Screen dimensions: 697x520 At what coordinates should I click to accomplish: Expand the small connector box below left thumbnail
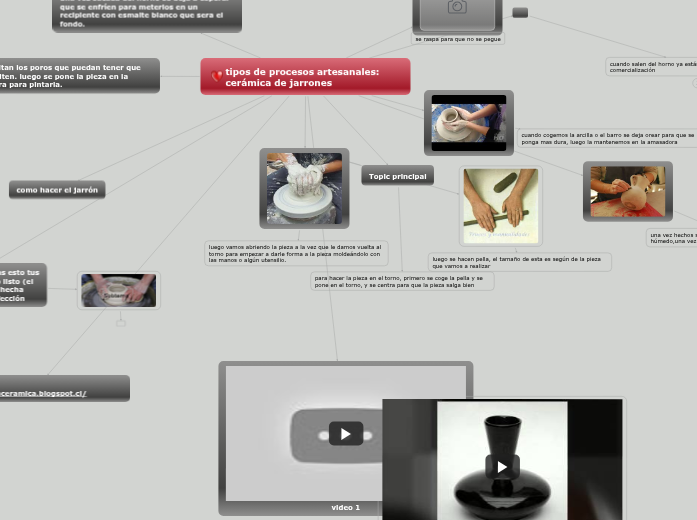point(121,323)
